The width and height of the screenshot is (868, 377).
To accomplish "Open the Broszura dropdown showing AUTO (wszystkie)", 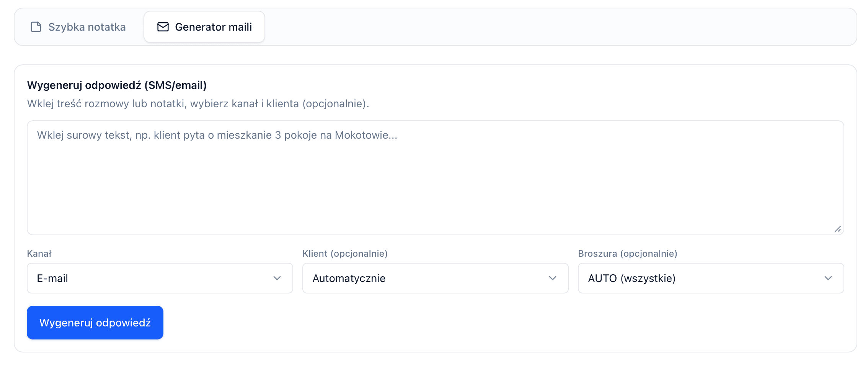I will (710, 278).
